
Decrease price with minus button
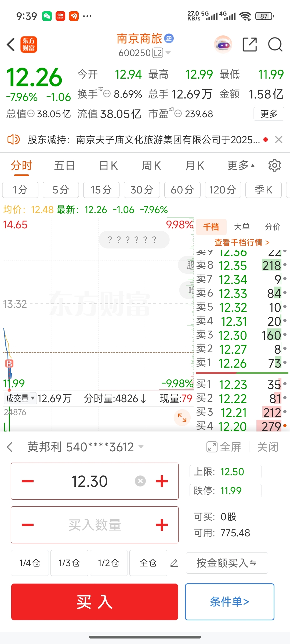28,481
